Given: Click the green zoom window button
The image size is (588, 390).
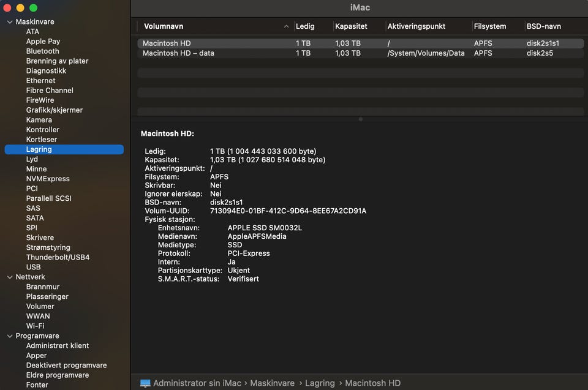Looking at the screenshot, I should click(x=33, y=7).
